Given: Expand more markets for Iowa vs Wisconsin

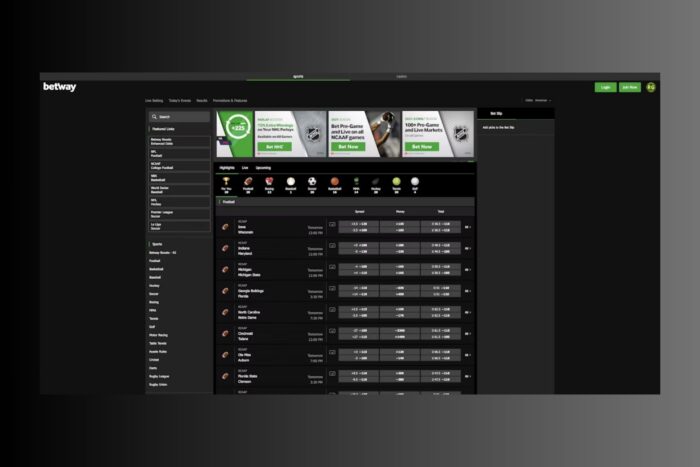Looking at the screenshot, I should (x=467, y=227).
